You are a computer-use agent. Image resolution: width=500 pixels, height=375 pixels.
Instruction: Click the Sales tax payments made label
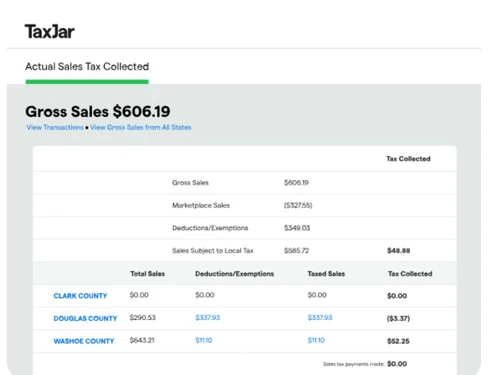coord(354,364)
